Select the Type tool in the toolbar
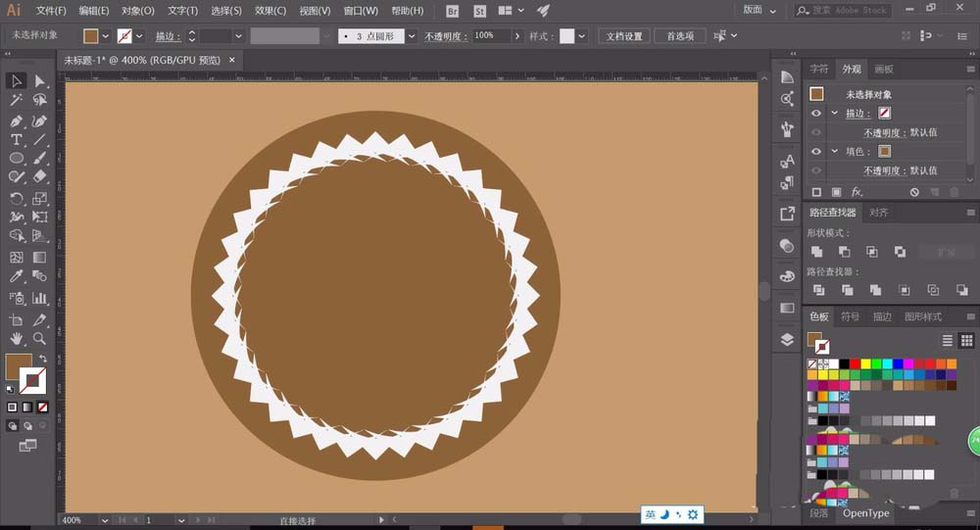This screenshot has width=980, height=530. (17, 139)
